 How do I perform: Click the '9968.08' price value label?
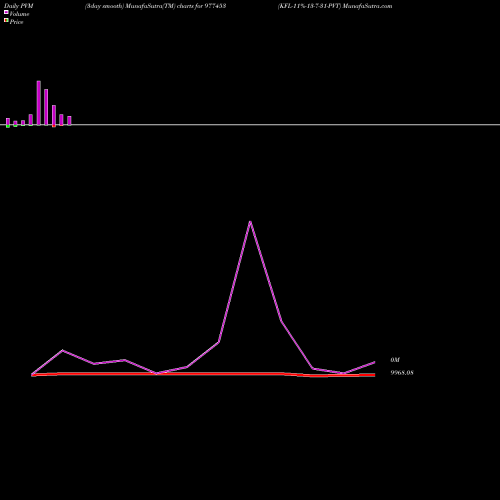point(402,373)
